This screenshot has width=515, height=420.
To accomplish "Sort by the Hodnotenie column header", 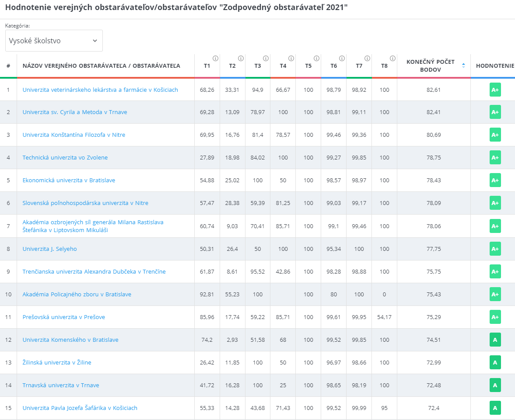I will [x=495, y=66].
